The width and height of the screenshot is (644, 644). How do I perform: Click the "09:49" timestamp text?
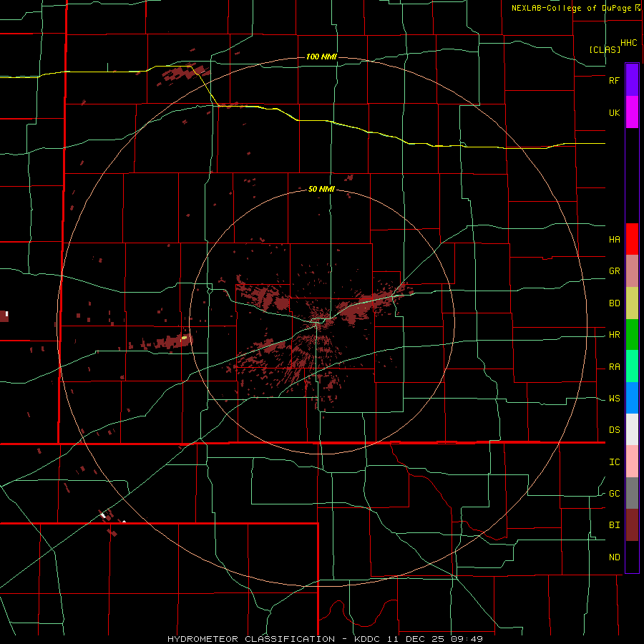[468, 639]
